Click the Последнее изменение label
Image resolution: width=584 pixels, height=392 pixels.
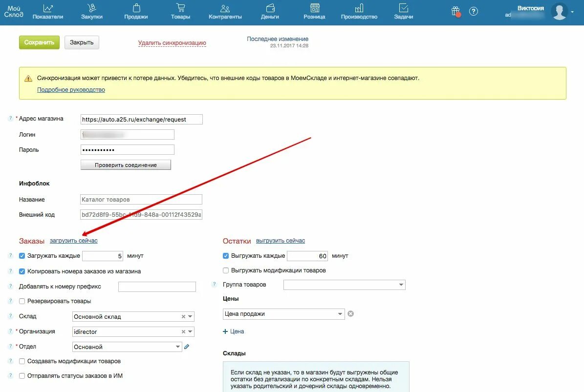tap(278, 39)
